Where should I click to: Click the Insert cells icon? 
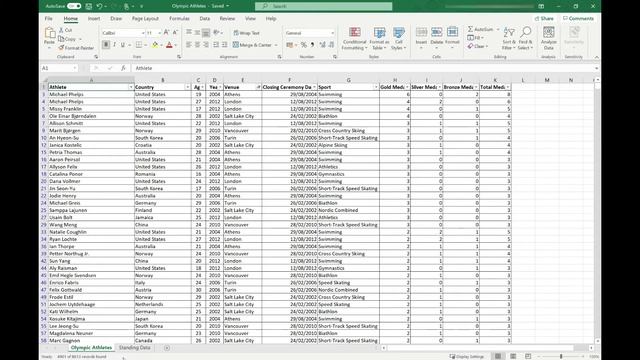pos(421,32)
